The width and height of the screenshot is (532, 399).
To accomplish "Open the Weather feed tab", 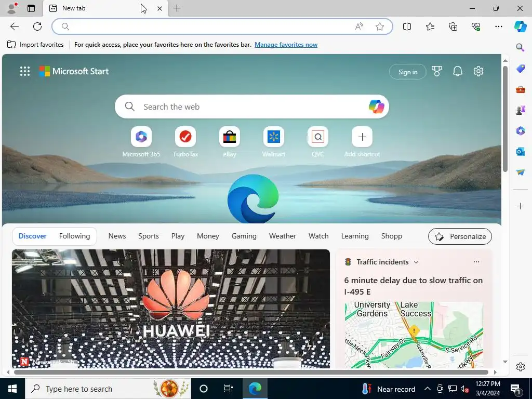I will [282, 236].
